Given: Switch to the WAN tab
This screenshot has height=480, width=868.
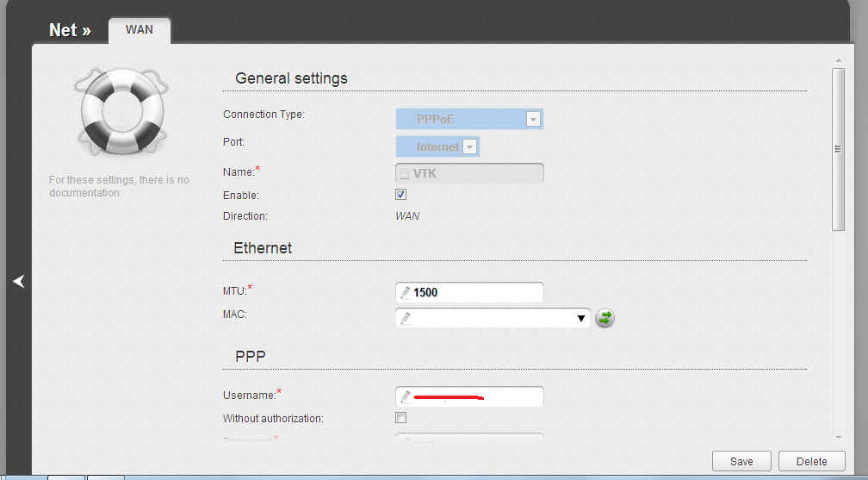Looking at the screenshot, I should pyautogui.click(x=139, y=29).
